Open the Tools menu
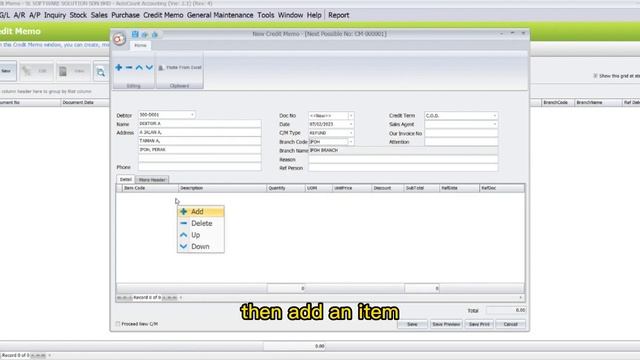 (x=266, y=15)
